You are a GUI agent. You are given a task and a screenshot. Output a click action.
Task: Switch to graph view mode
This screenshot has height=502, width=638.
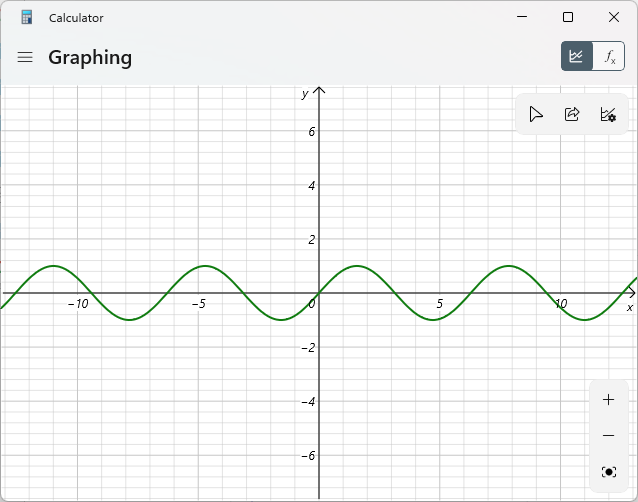coord(577,56)
